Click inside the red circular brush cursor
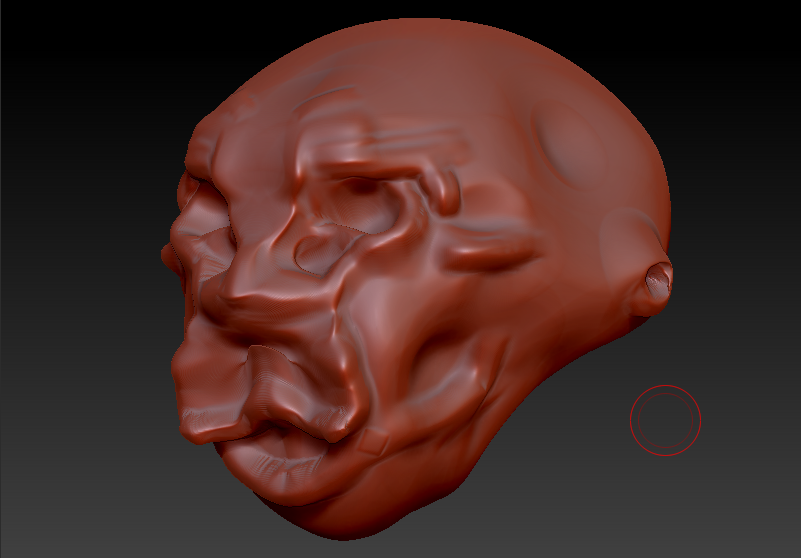This screenshot has height=558, width=801. (x=665, y=420)
